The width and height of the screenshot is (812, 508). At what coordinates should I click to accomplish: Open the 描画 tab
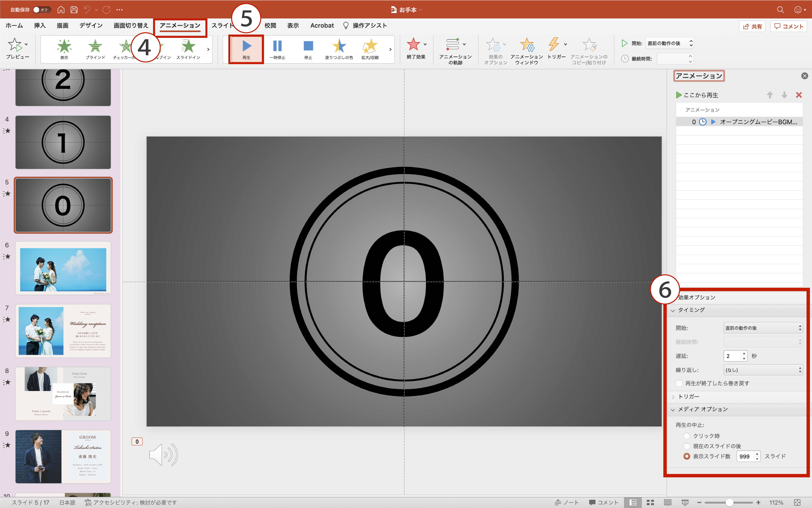pos(62,26)
